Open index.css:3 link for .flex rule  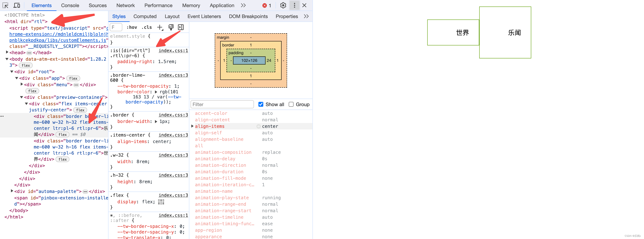[173, 195]
